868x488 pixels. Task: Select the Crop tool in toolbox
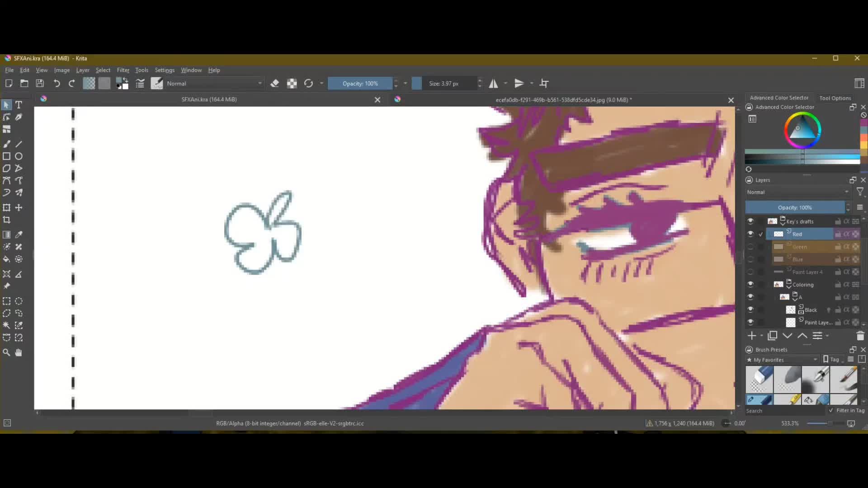7,220
